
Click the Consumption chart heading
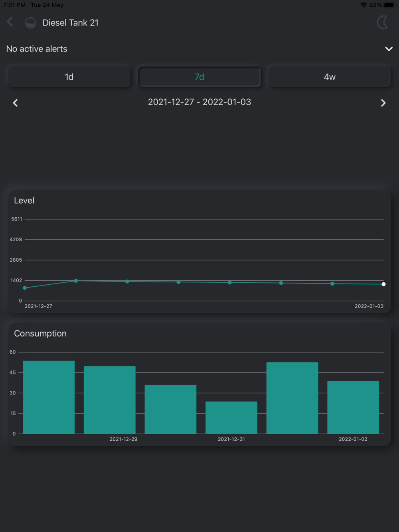(40, 333)
